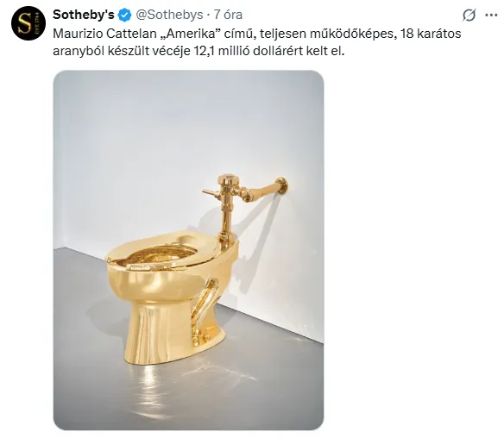Open the Sotheby's profile avatar
The height and width of the screenshot is (438, 504).
tap(28, 23)
